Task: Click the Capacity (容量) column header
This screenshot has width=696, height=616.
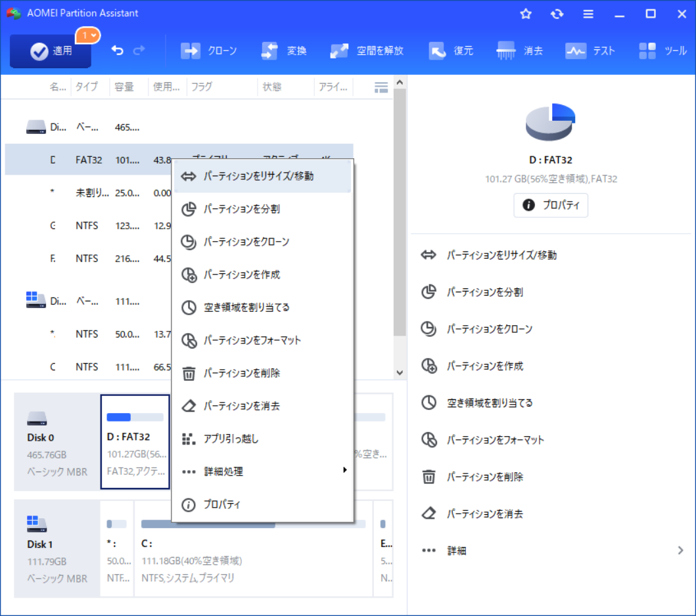Action: click(128, 87)
